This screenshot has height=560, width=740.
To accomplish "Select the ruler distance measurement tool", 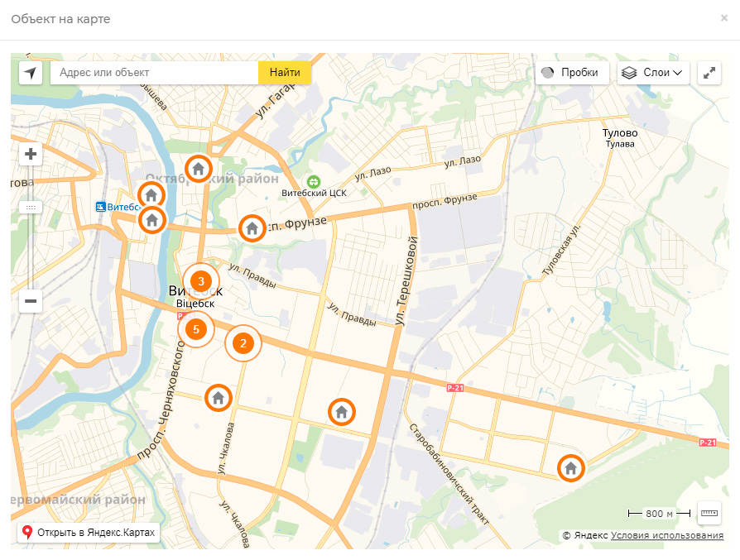I will tap(709, 513).
